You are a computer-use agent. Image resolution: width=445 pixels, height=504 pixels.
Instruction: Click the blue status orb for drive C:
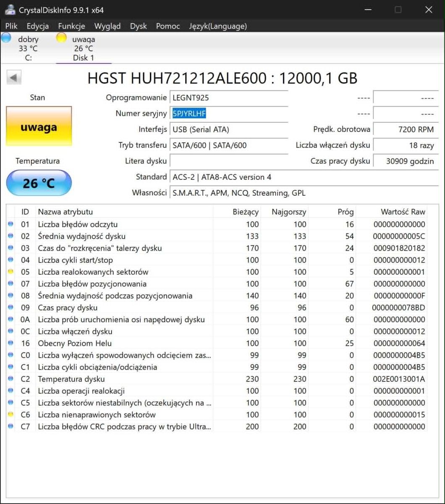(6, 38)
